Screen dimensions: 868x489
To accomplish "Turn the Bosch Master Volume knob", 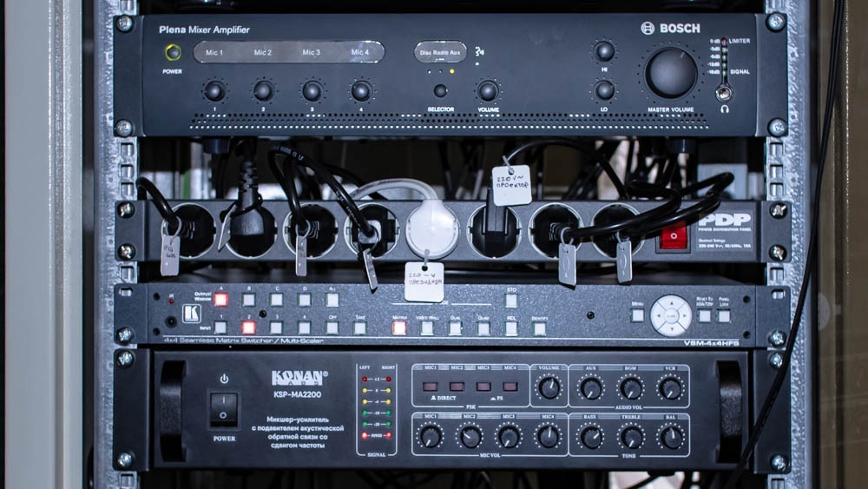I will point(671,72).
